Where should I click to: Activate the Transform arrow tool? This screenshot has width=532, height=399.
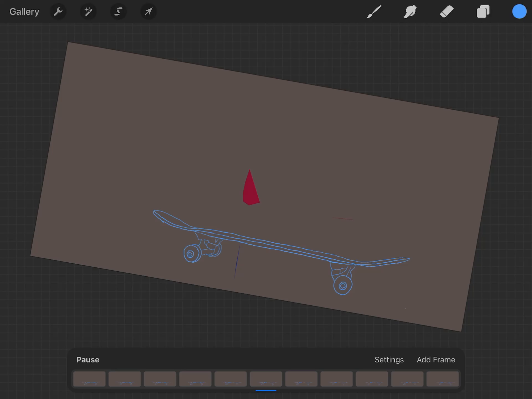[x=148, y=12]
